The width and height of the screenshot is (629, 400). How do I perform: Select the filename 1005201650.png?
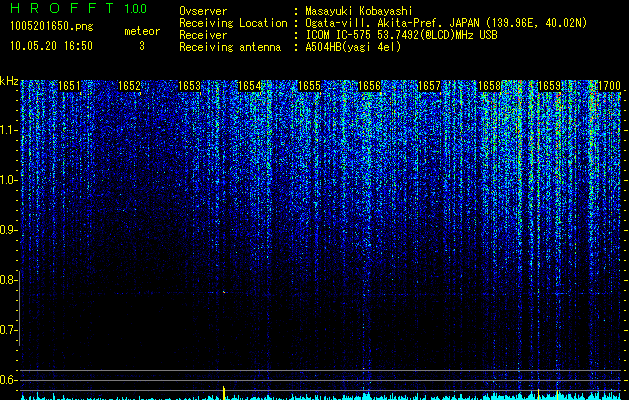tap(52, 27)
